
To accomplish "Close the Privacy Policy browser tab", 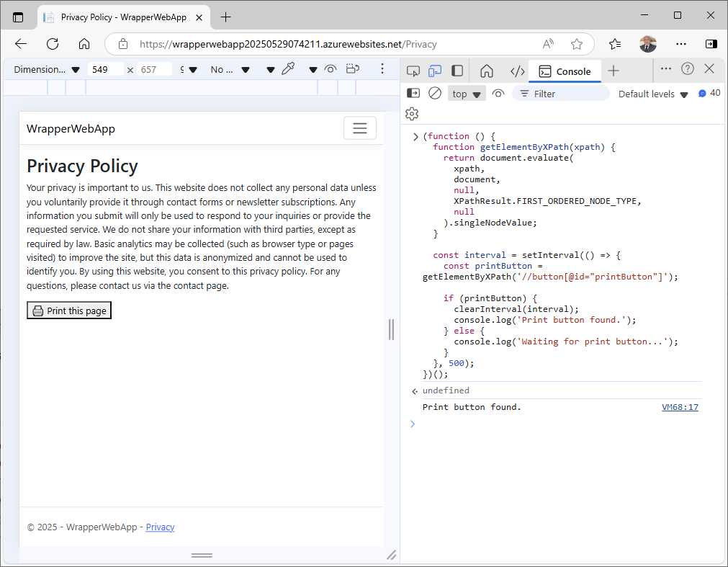I will (199, 17).
